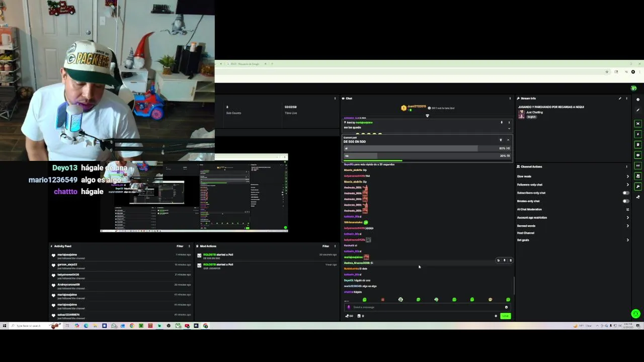
Task: Open Channel Actions panel options menu
Action: 626,166
